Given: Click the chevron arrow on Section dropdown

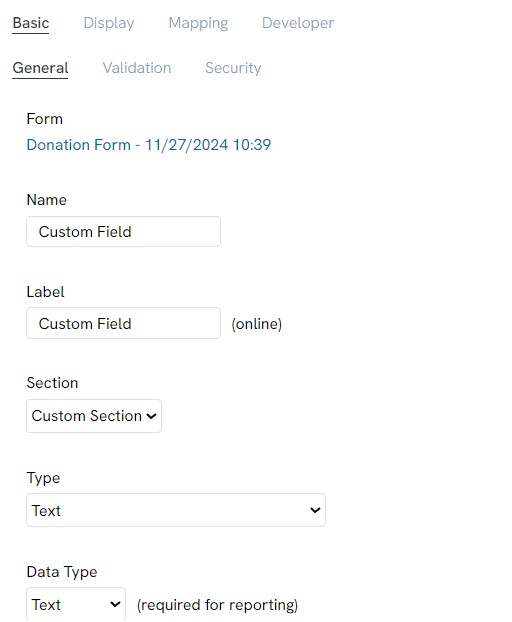Looking at the screenshot, I should (151, 416).
